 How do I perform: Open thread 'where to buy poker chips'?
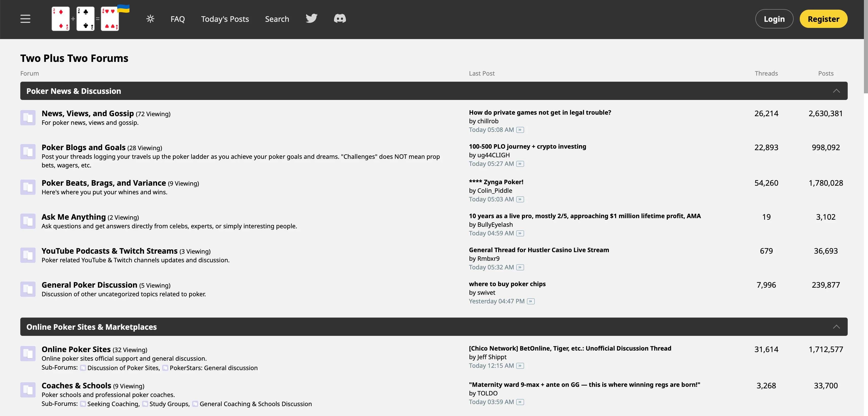tap(507, 284)
